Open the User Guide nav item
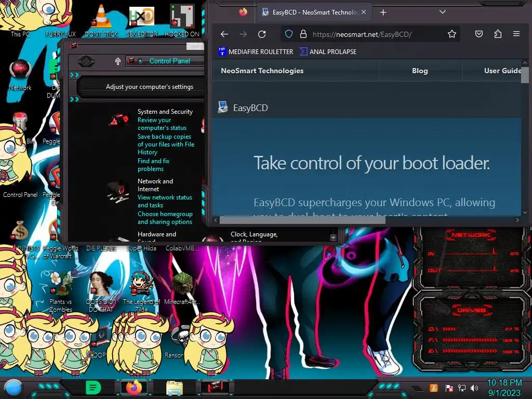The width and height of the screenshot is (532, 399). (x=502, y=71)
